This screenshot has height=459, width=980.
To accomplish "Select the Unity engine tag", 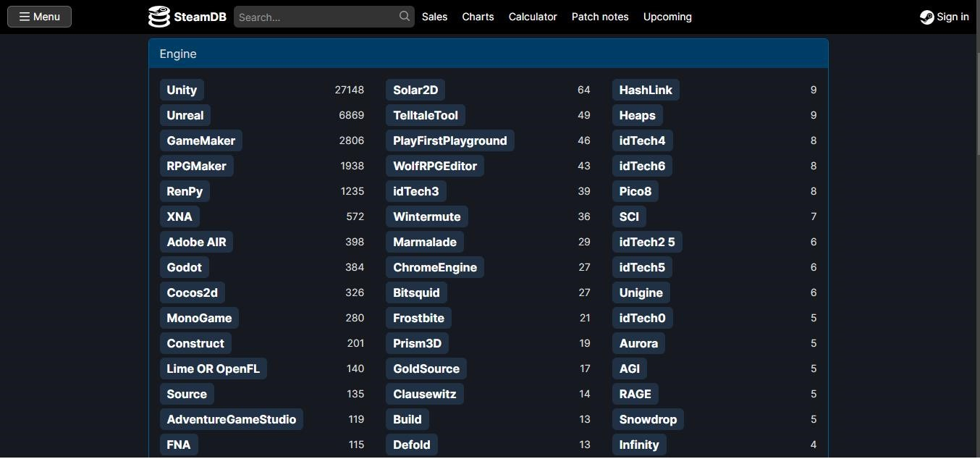I will [x=182, y=90].
